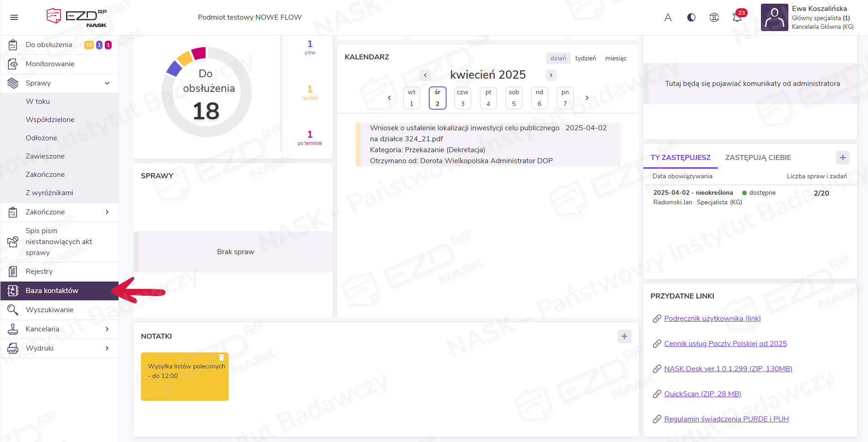
Task: Add a new note with plus button
Action: point(624,336)
